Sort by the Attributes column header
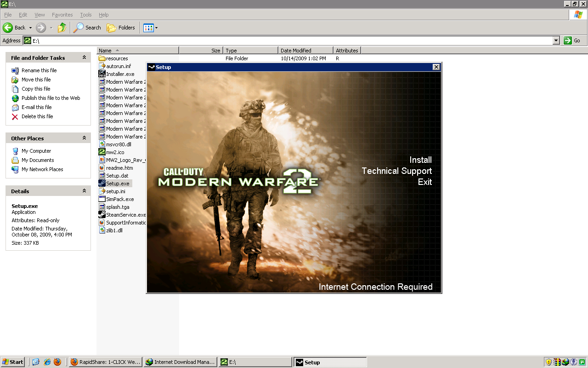The image size is (588, 368). click(x=347, y=51)
